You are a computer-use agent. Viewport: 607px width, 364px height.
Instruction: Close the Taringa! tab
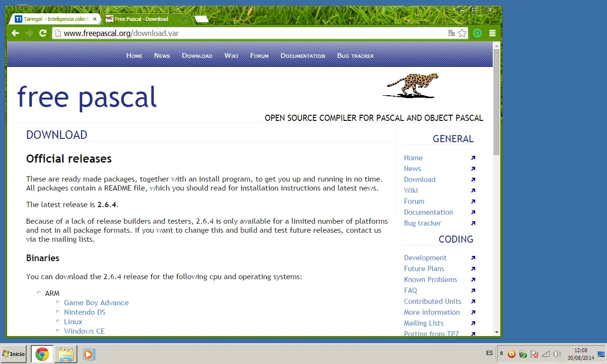94,19
